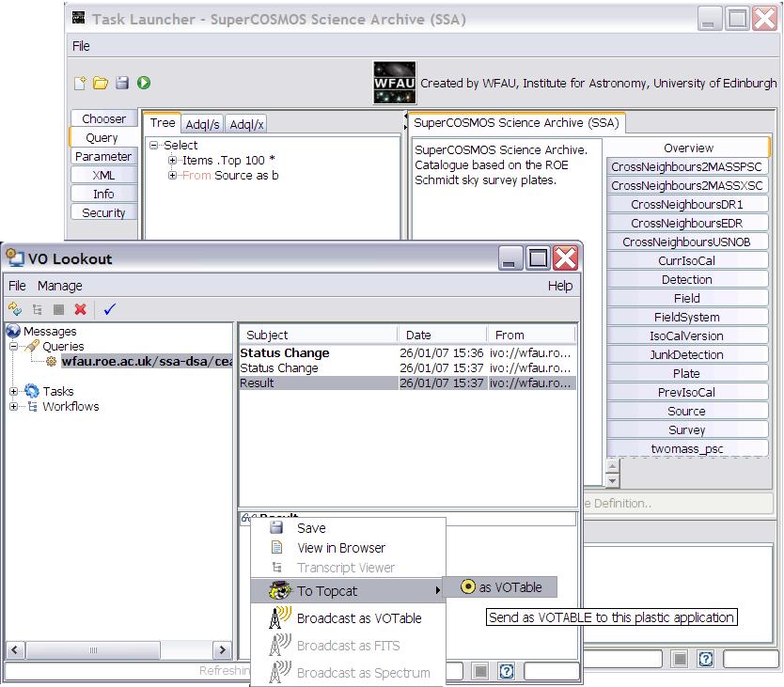This screenshot has width=784, height=687.
Task: Click the help question mark icon in status bar
Action: pos(507,670)
